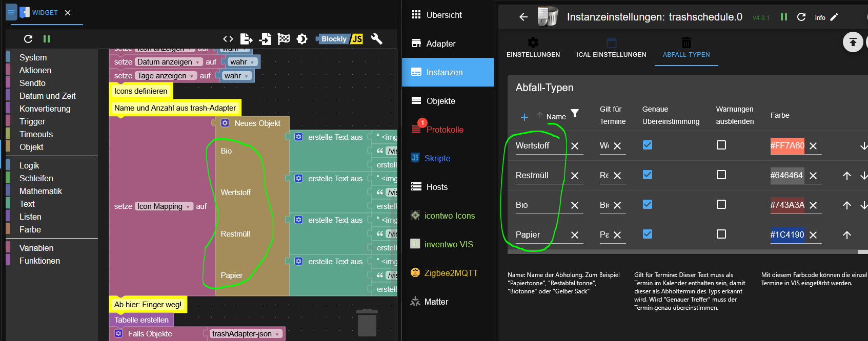
Task: Add a new Abfall-Typ row with plus icon
Action: [524, 117]
